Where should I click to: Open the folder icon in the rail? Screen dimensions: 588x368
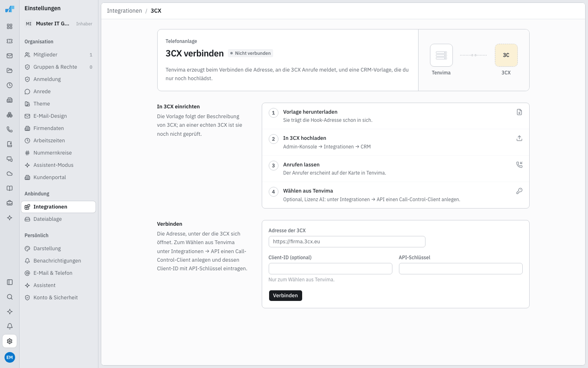click(10, 71)
